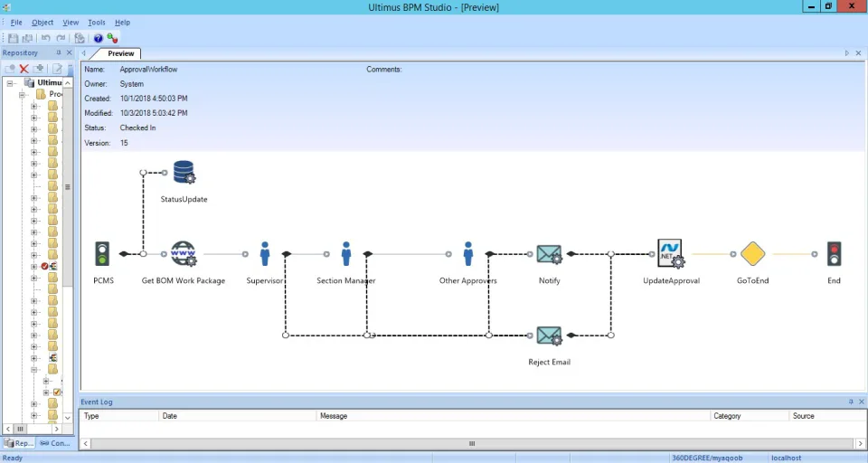Select the Reject Email step icon
This screenshot has width=868, height=463.
pos(549,335)
